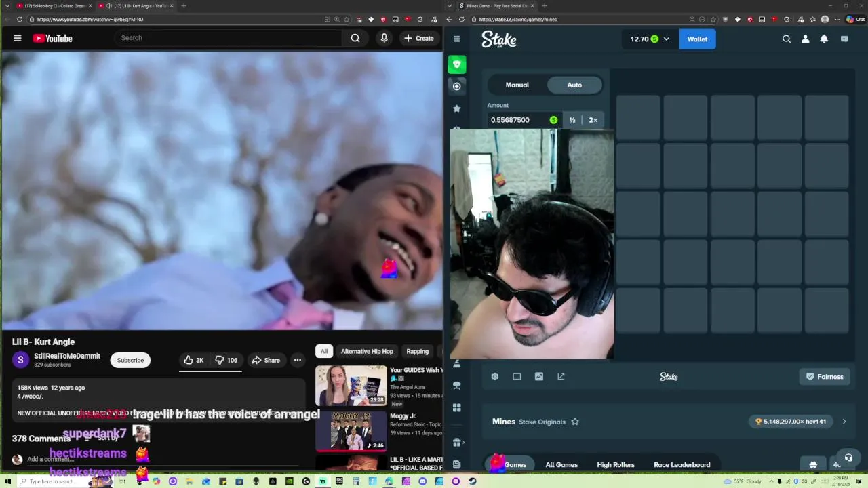
Task: Open the Edge Copilot Chat button
Action: click(855, 19)
